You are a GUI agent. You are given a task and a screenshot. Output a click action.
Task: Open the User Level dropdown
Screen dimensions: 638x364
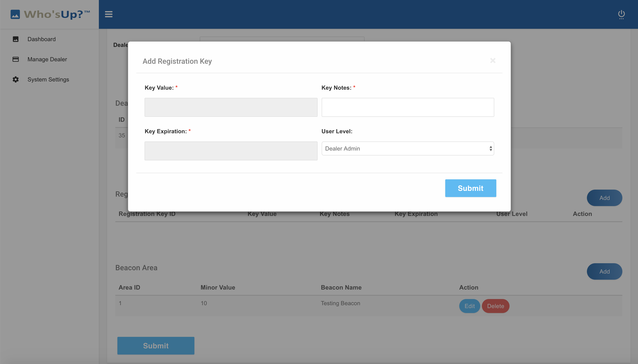click(407, 148)
